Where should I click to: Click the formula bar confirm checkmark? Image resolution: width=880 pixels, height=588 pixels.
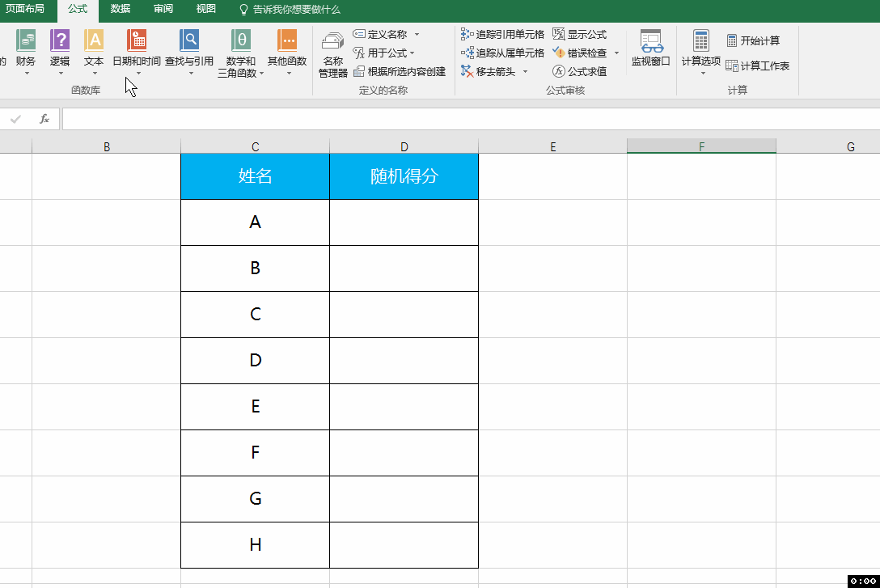tap(15, 119)
